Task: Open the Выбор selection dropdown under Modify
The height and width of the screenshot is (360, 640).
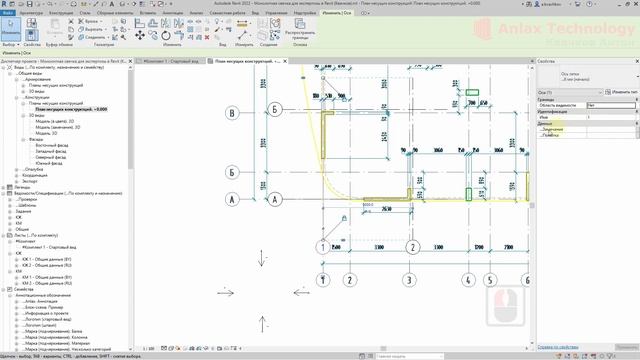Action: [11, 44]
